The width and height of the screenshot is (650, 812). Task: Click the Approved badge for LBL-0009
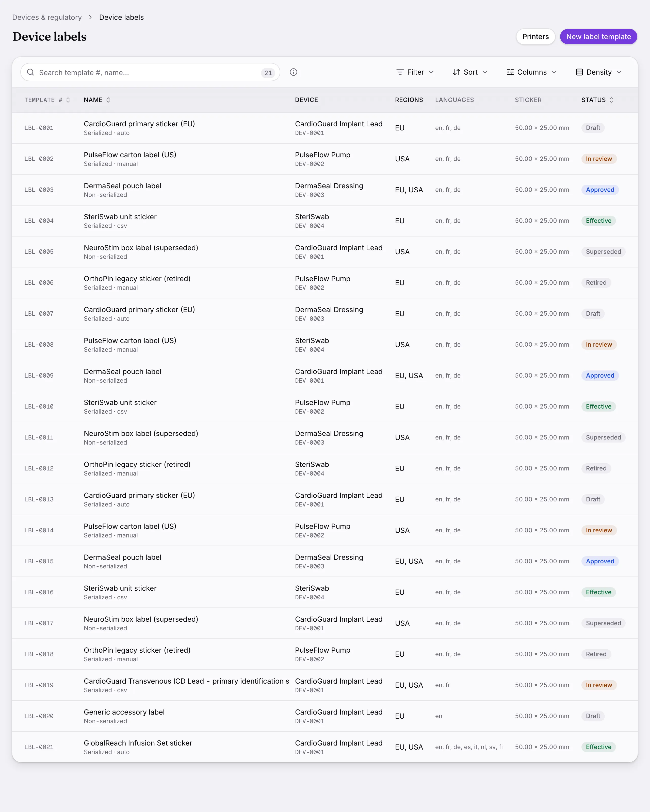point(600,376)
